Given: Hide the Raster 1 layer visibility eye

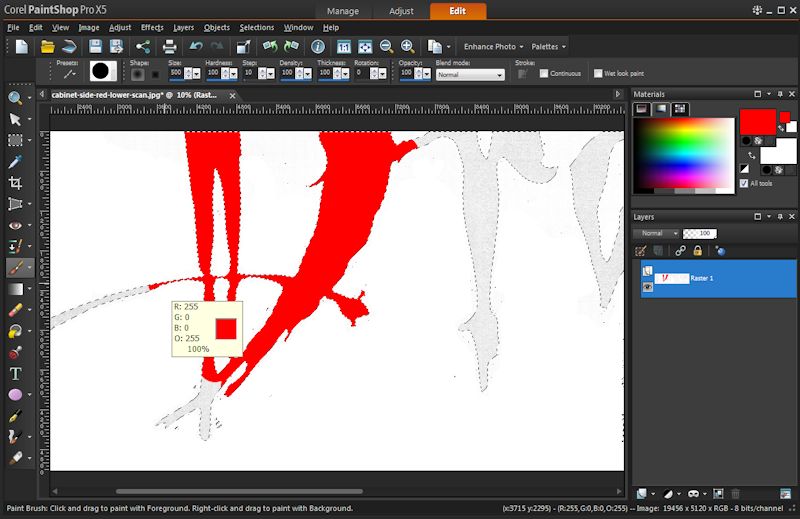Looking at the screenshot, I should tap(647, 286).
